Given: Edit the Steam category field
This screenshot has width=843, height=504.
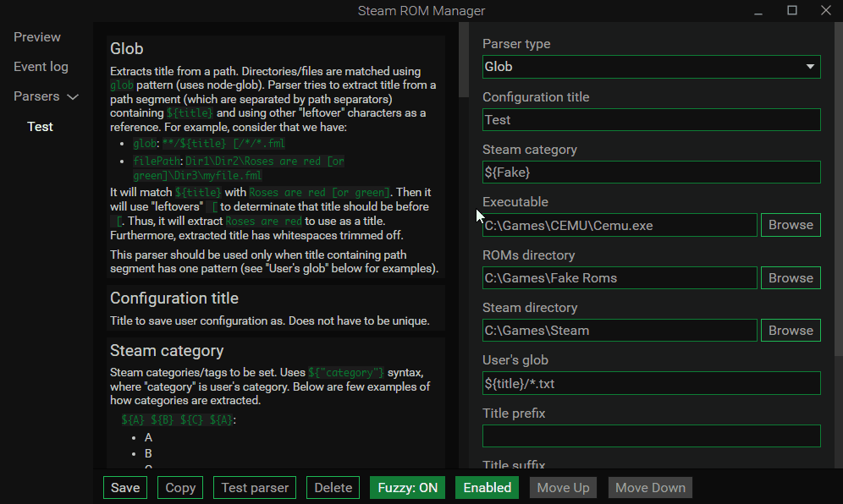Looking at the screenshot, I should tap(651, 172).
